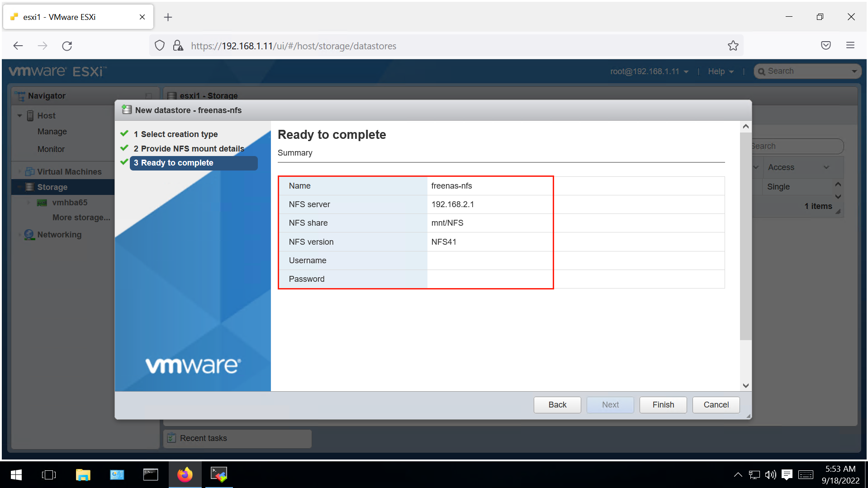868x488 pixels.
Task: Open Networking via its globe icon
Action: coord(28,234)
